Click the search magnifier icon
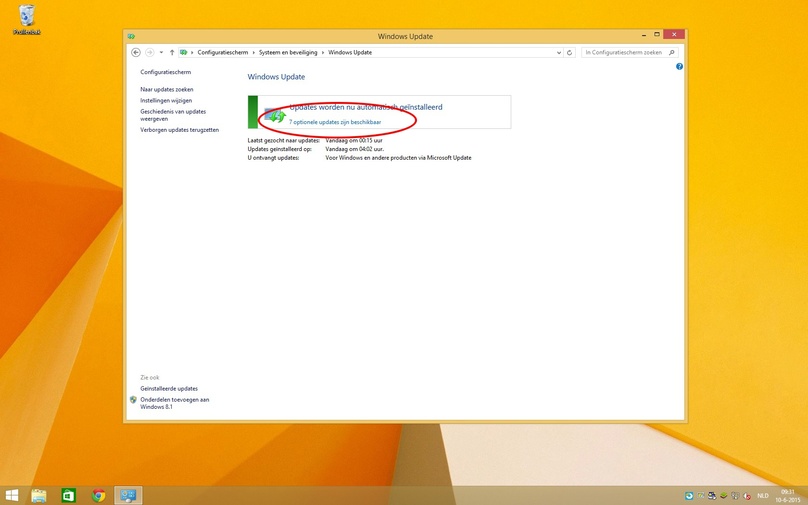 point(671,53)
